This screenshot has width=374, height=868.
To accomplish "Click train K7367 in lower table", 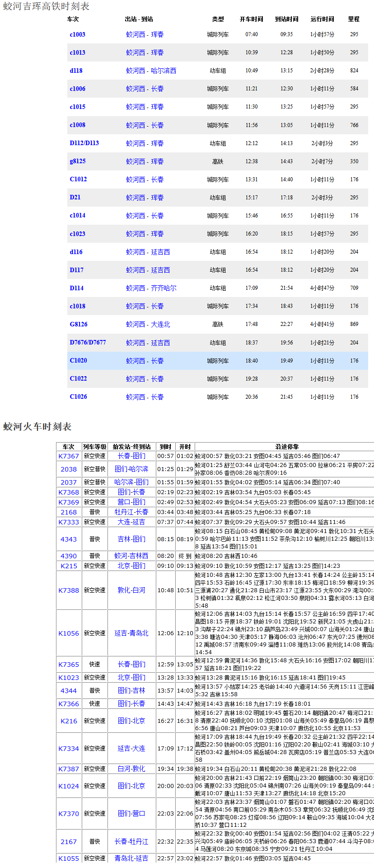I will pos(69,456).
